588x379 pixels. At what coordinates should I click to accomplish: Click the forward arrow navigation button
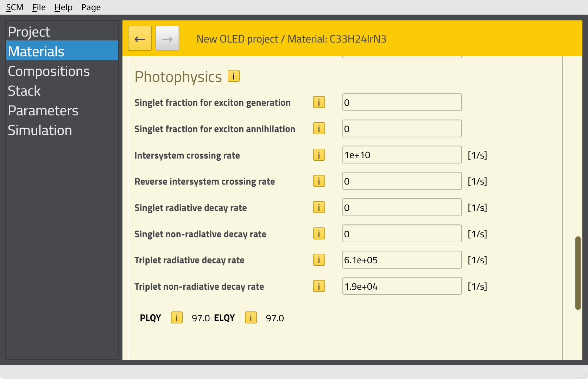(x=167, y=38)
